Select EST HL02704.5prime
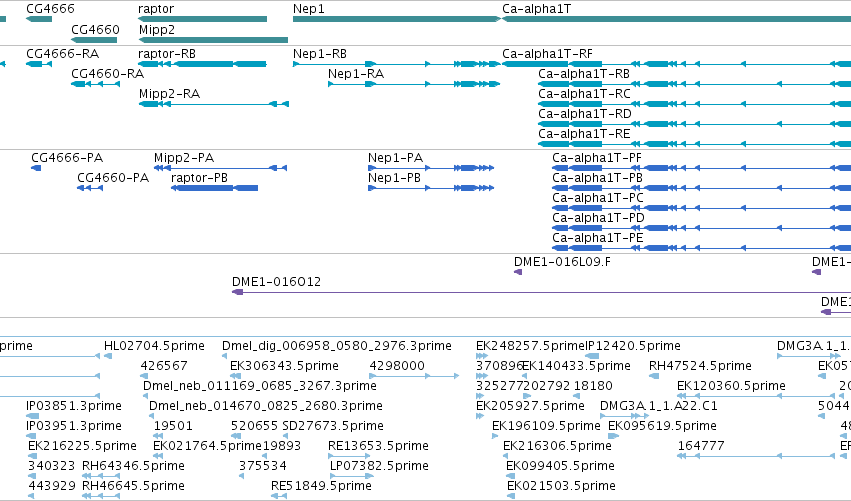This screenshot has width=851, height=501. 108,356
